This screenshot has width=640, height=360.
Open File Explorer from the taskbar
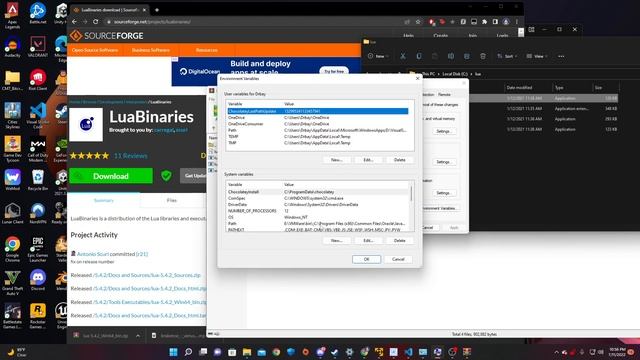coord(247,352)
